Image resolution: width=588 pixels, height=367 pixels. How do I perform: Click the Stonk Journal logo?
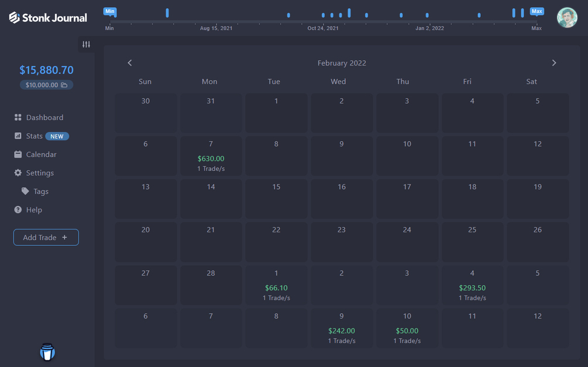[47, 18]
